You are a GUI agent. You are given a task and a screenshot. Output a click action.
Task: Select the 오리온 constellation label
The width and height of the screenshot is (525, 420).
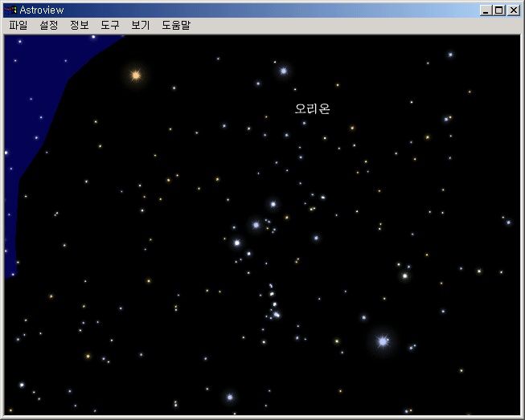point(313,108)
